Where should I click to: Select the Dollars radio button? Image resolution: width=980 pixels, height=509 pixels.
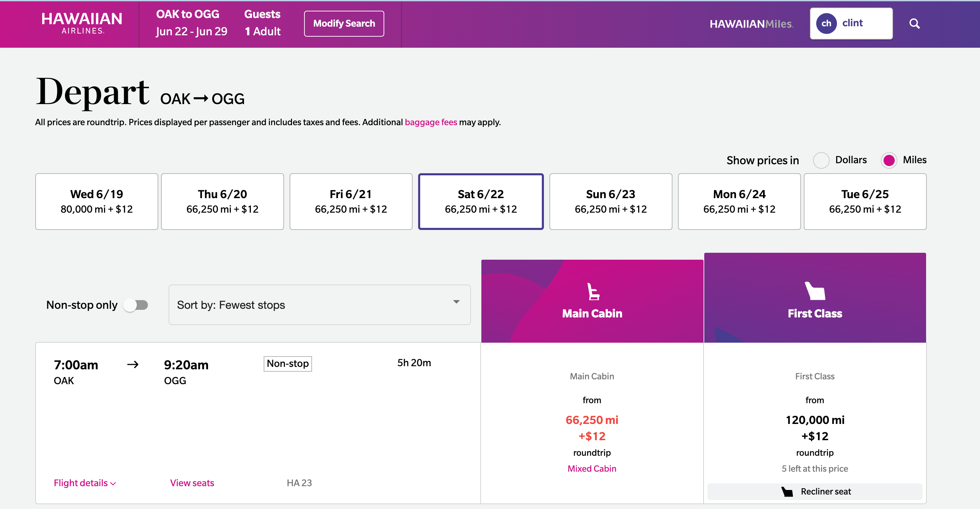click(821, 160)
